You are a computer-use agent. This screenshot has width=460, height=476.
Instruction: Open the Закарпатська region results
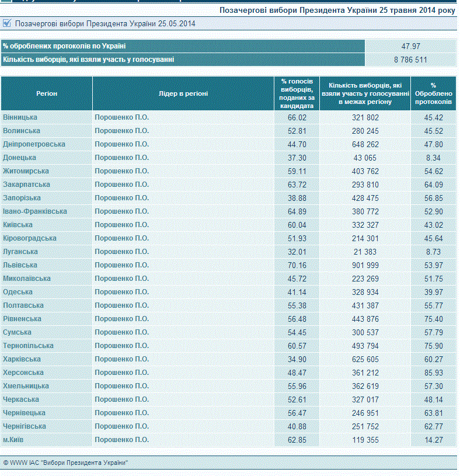coord(26,185)
